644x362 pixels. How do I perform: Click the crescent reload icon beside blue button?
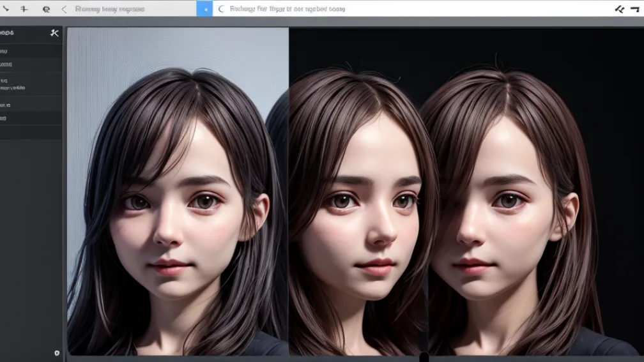tap(221, 9)
